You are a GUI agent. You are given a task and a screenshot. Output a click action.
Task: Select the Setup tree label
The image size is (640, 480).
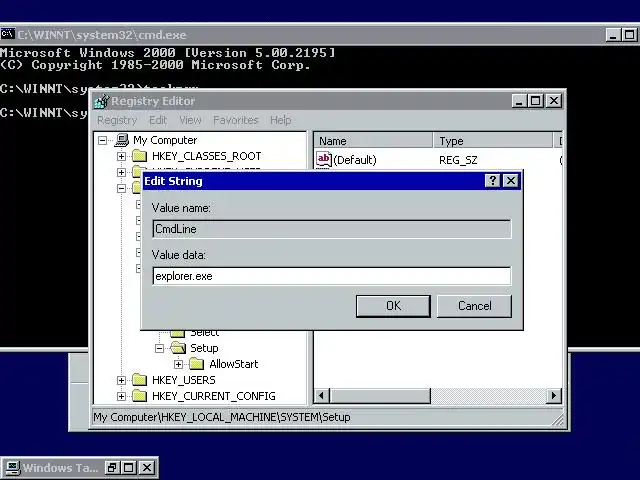(x=204, y=348)
